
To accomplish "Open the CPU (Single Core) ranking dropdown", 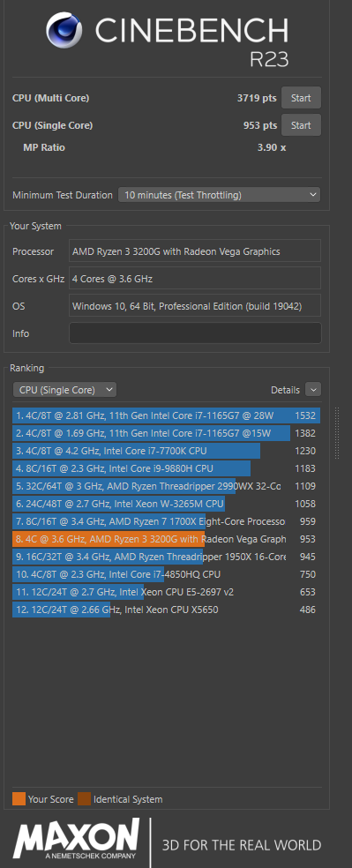I will (64, 390).
